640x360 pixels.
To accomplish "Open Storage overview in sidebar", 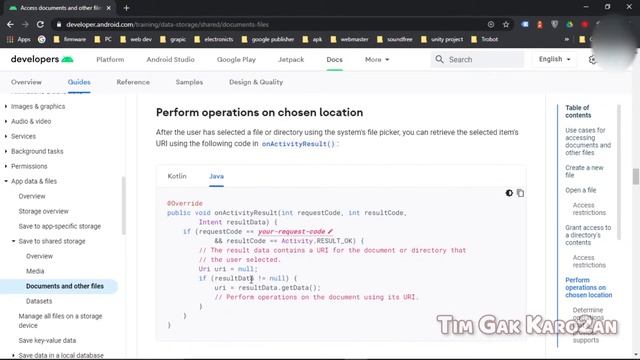I will pyautogui.click(x=43, y=211).
